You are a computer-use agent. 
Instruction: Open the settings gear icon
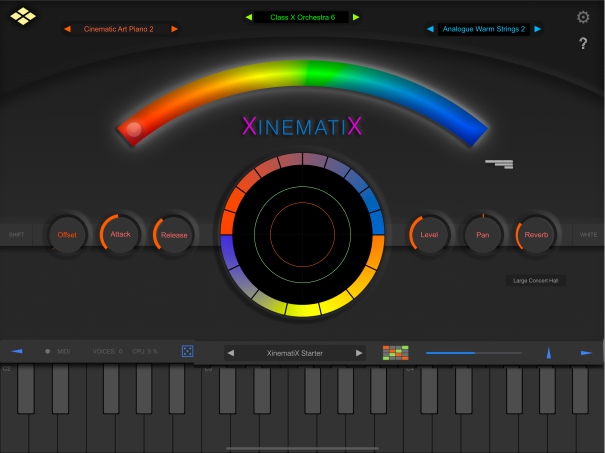pyautogui.click(x=583, y=17)
